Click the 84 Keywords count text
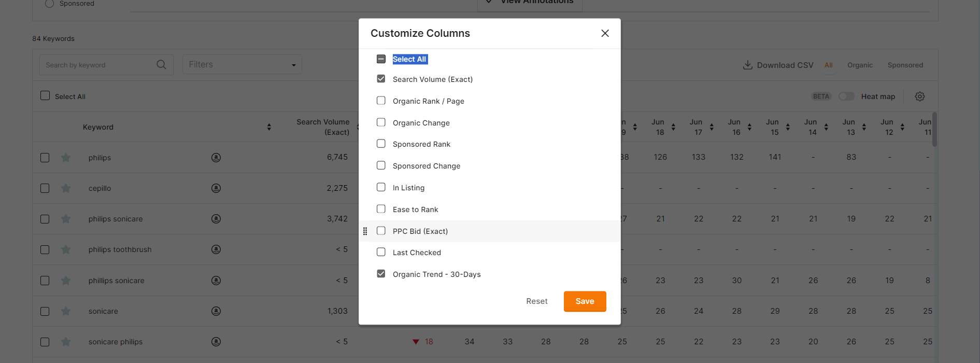This screenshot has height=363, width=980. [53, 38]
